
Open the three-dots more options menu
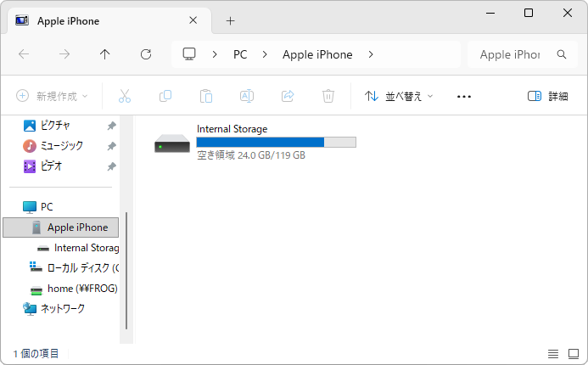464,97
